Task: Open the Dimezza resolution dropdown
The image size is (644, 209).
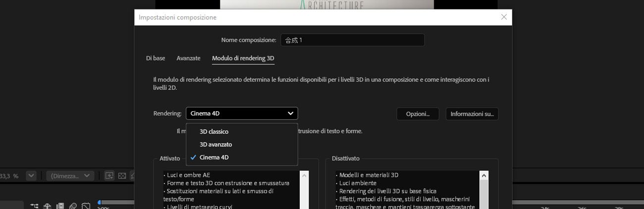Action: (x=70, y=176)
